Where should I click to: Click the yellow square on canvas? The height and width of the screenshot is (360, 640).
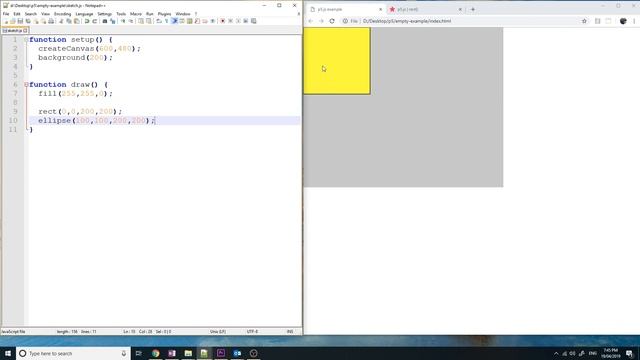pos(337,61)
